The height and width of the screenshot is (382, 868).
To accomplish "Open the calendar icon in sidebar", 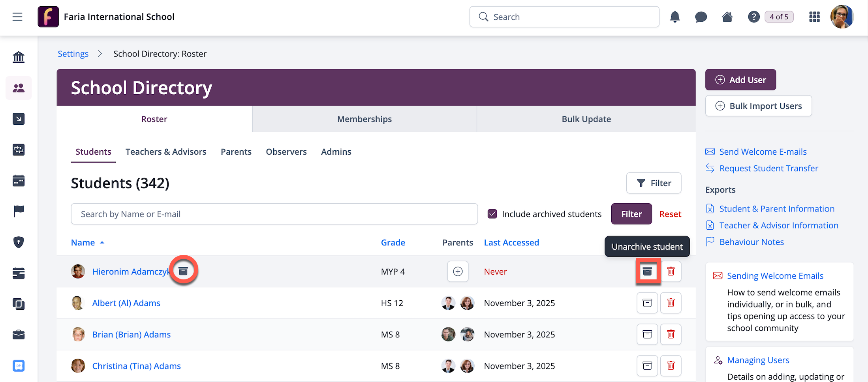I will (x=19, y=181).
